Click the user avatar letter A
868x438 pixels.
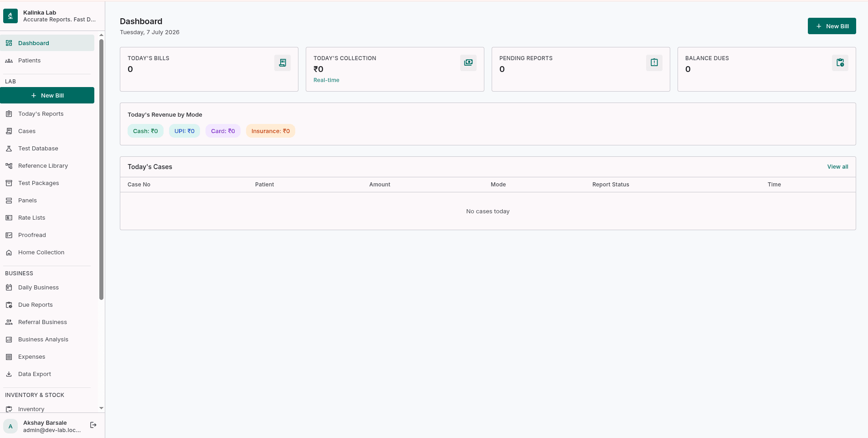pyautogui.click(x=10, y=426)
